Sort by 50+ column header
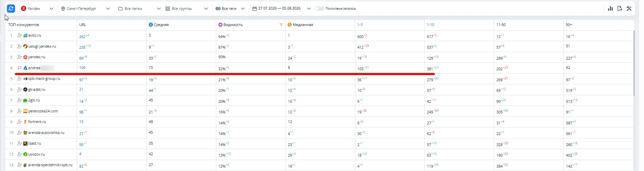The height and width of the screenshot is (171, 644). pyautogui.click(x=569, y=25)
